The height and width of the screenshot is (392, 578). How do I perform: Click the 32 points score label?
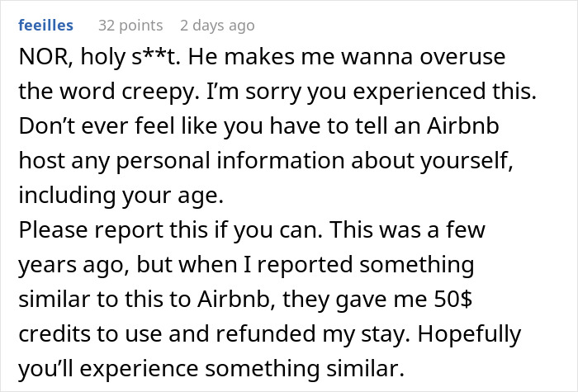(x=130, y=26)
